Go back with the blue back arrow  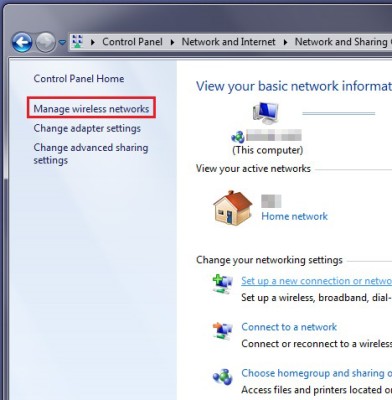(x=22, y=42)
